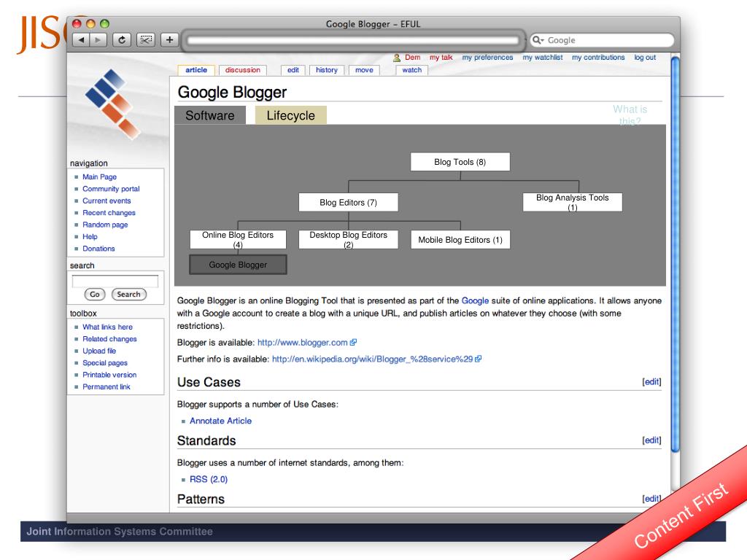Open the Donations link
Screen dimensions: 747x560
(98, 248)
